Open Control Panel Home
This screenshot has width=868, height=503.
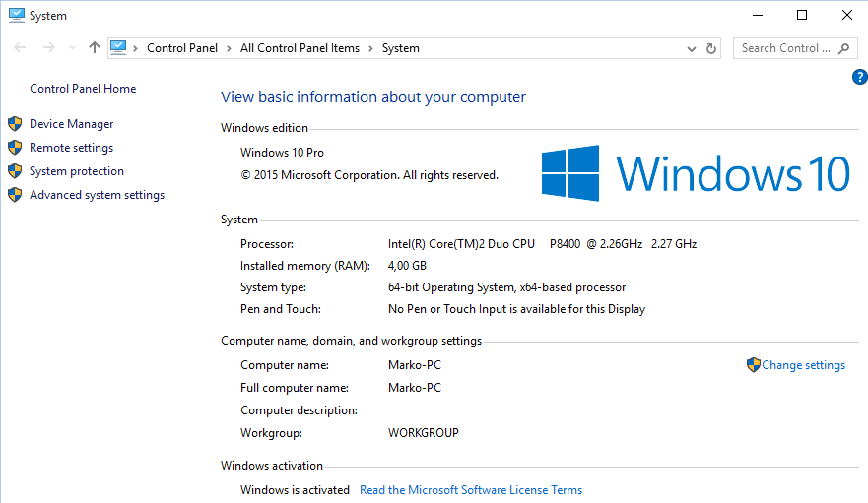point(83,89)
